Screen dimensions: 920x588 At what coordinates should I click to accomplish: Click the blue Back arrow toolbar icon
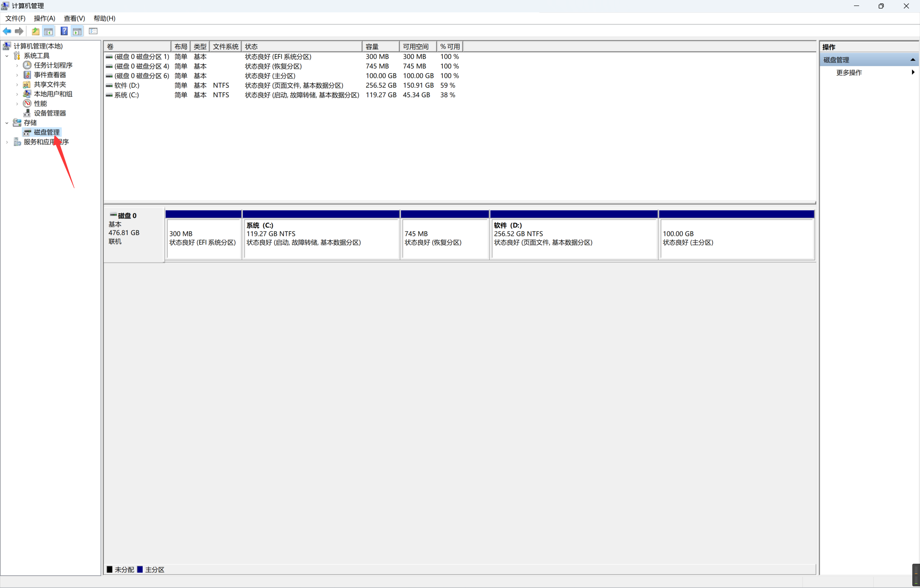coord(7,31)
